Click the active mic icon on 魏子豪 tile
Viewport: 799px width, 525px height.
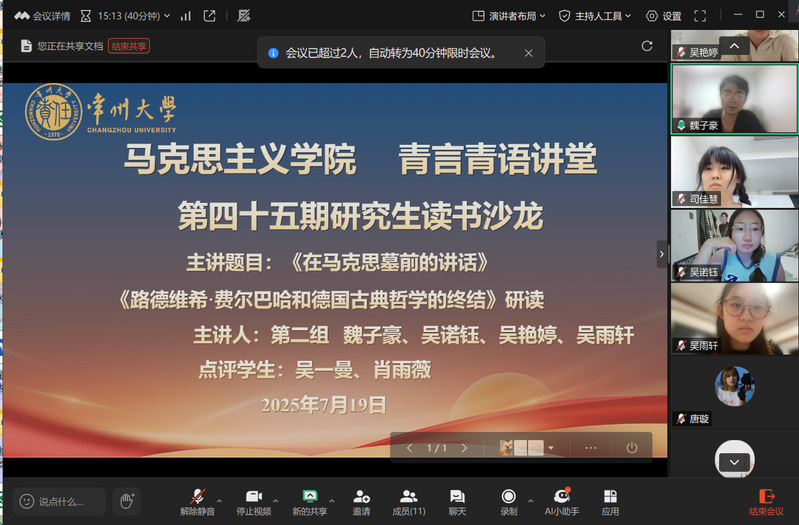pos(681,125)
